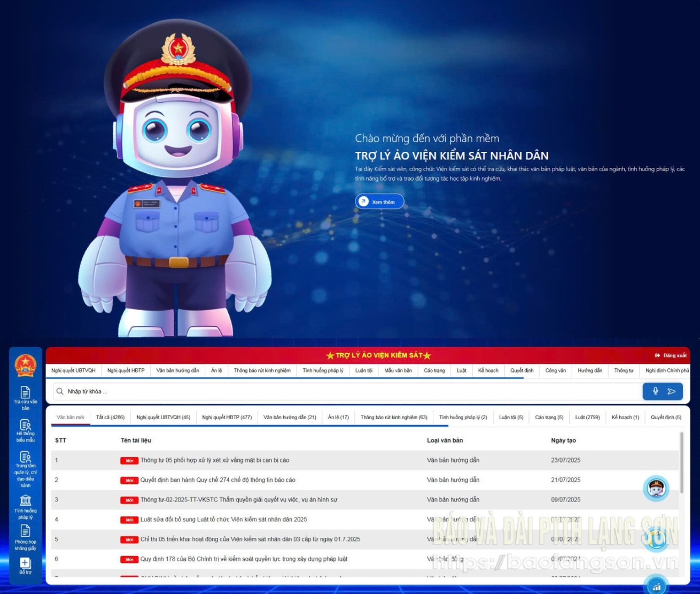This screenshot has height=594, width=700.
Task: Click the national emblem logo in sidebar
Action: click(x=25, y=366)
